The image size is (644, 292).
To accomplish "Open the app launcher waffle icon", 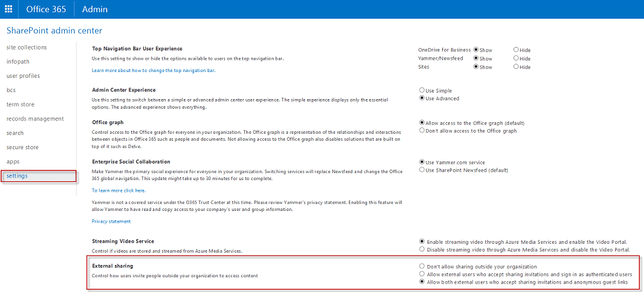I will click(x=8, y=9).
